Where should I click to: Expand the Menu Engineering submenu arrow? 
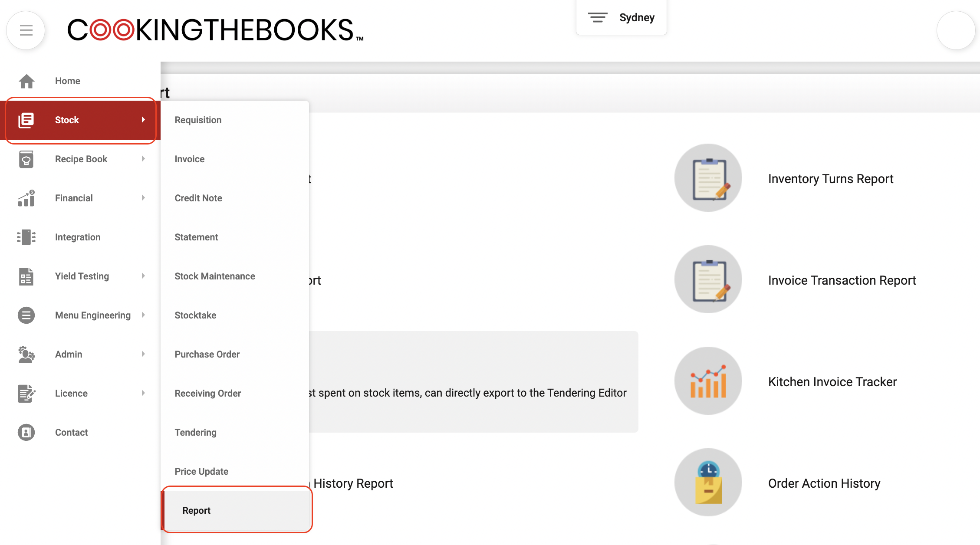(x=143, y=315)
